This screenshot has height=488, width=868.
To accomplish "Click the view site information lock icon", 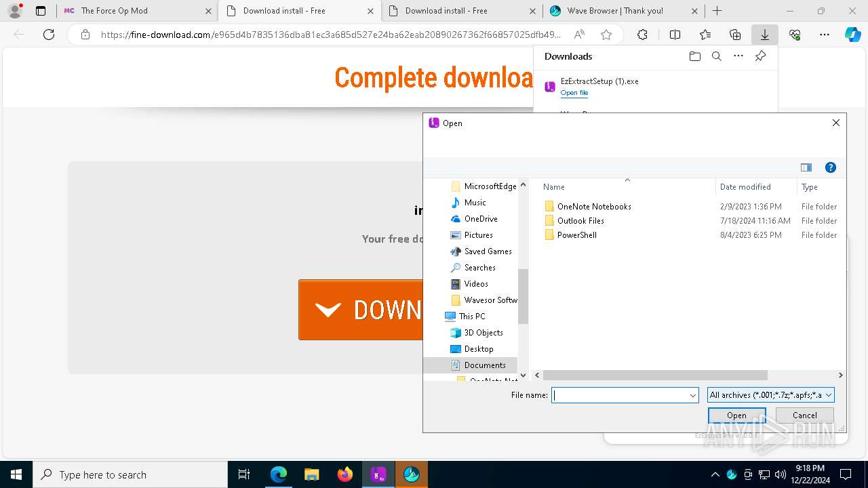I will [85, 35].
